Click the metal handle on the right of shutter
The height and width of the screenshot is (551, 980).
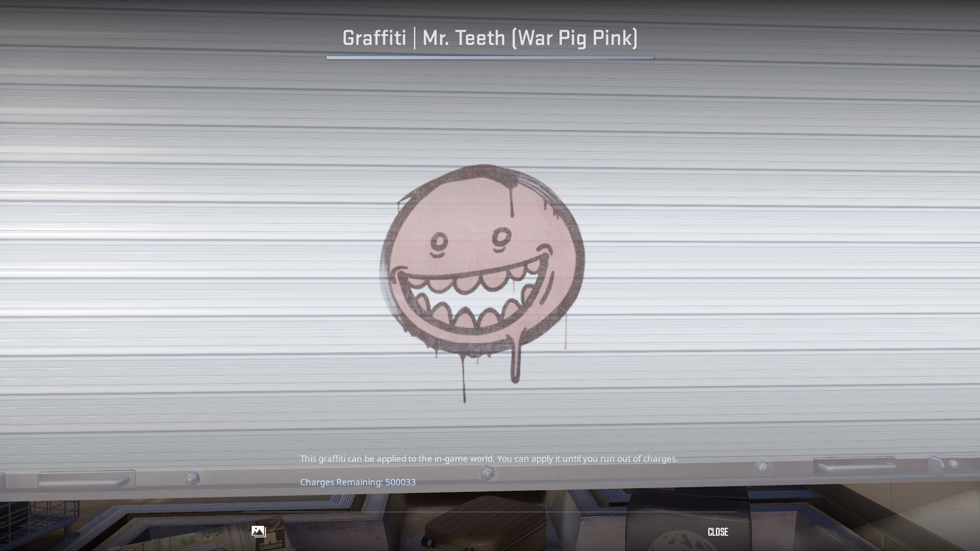pyautogui.click(x=855, y=466)
